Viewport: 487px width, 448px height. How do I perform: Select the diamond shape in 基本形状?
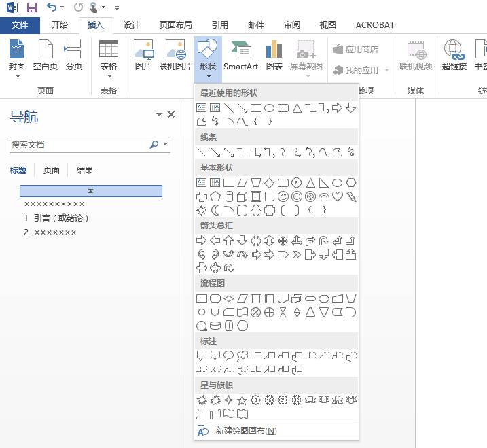269,183
